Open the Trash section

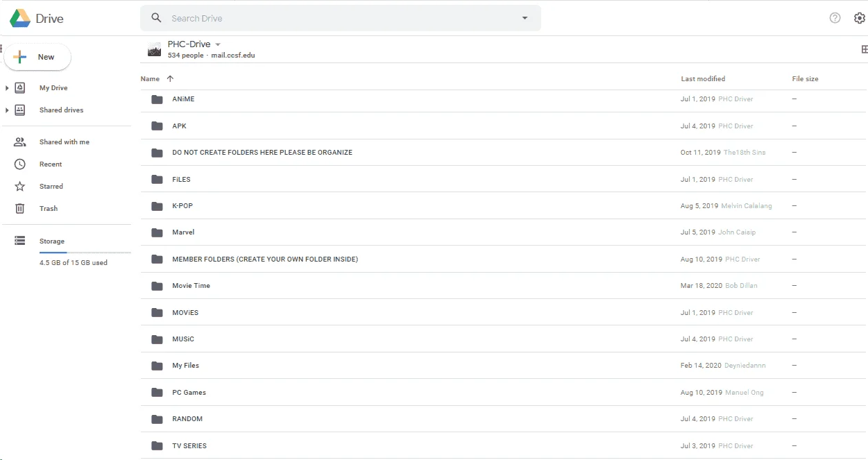49,209
